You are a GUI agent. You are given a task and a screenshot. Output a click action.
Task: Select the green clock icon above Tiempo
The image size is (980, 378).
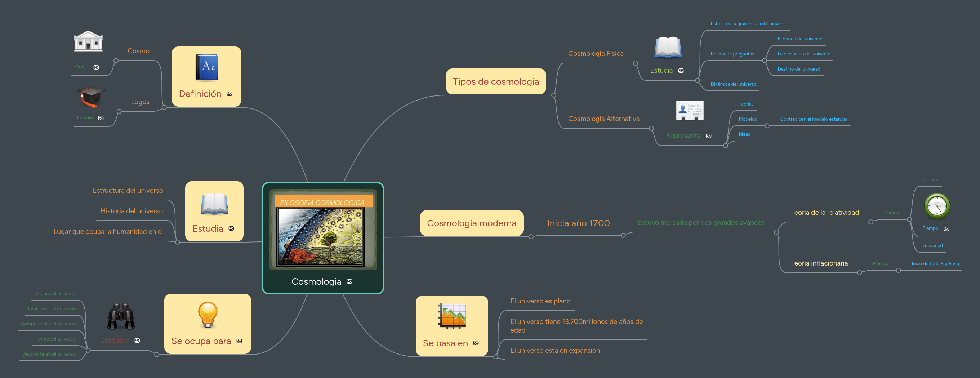pos(937,206)
